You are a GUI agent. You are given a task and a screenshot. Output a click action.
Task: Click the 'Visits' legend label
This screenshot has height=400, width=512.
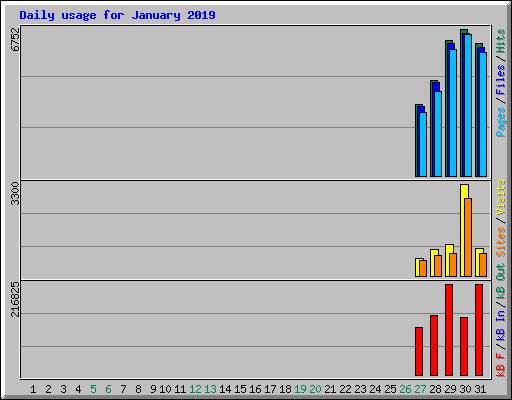tap(501, 197)
